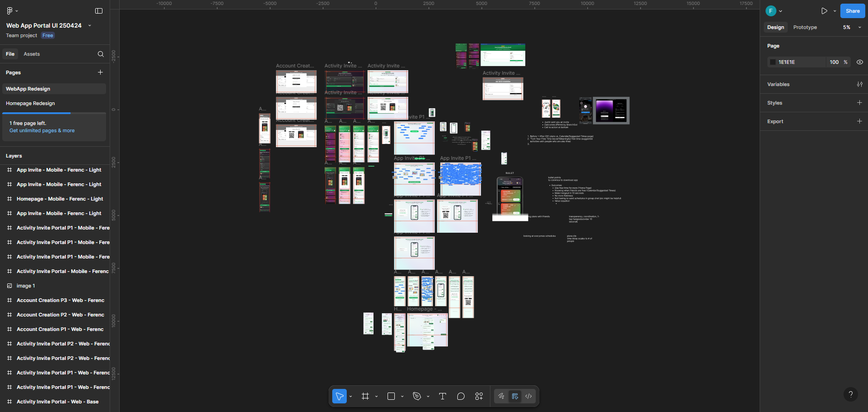Viewport: 868px width, 412px height.
Task: Open Get unlimited pages & more link
Action: point(42,130)
